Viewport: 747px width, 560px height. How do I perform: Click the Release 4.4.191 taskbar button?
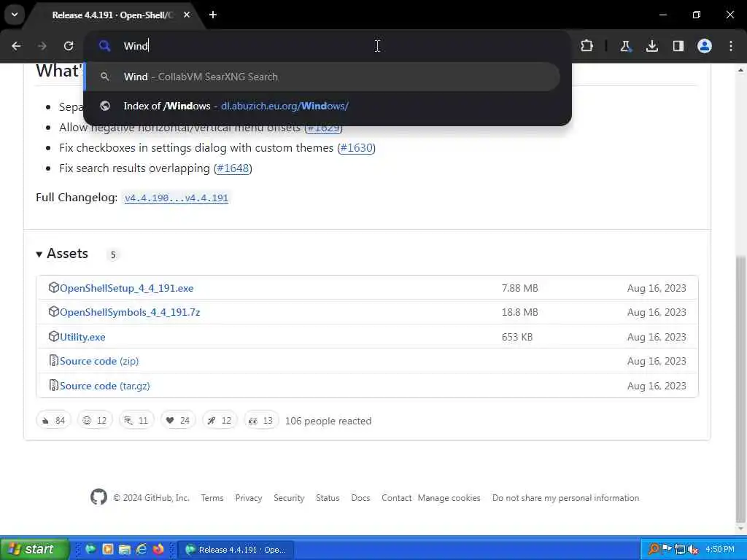tap(236, 550)
